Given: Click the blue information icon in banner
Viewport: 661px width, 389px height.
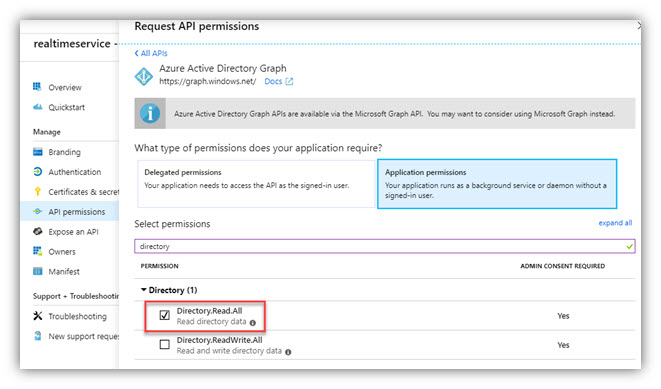Looking at the screenshot, I should click(150, 113).
